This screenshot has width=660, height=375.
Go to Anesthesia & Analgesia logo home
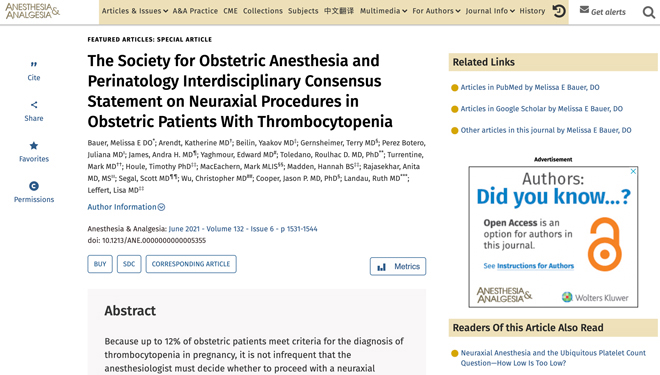click(32, 11)
